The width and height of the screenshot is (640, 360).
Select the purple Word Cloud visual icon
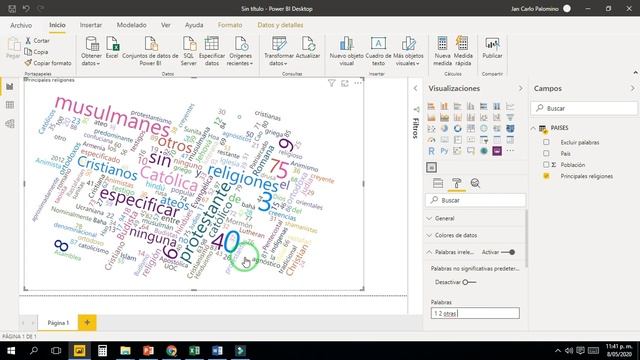tap(497, 151)
